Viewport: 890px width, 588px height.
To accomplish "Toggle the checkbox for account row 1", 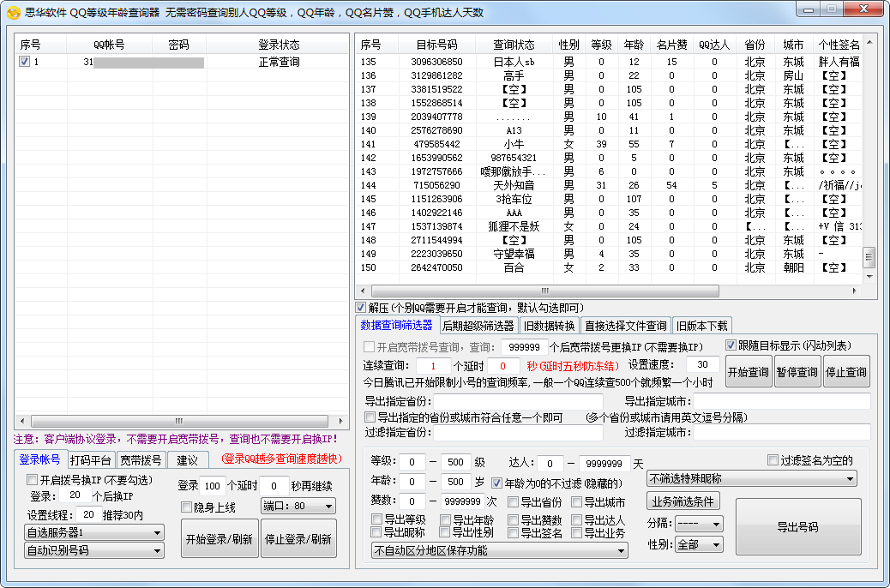I will [24, 62].
